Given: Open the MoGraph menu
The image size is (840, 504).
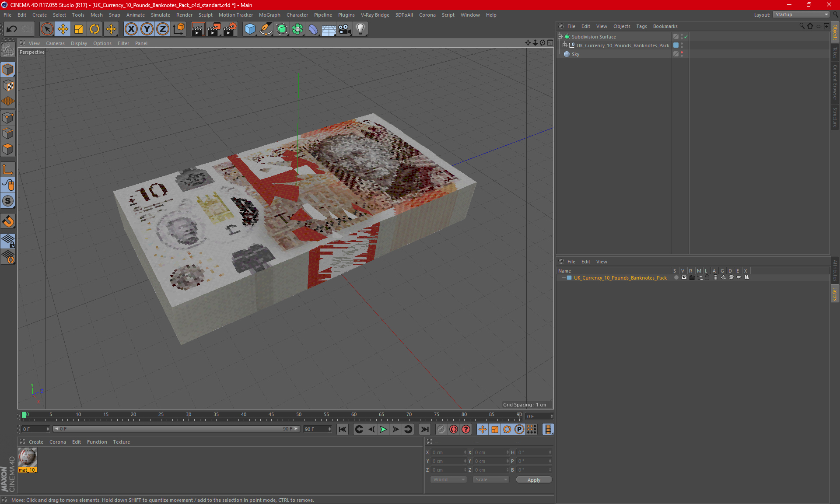Looking at the screenshot, I should point(269,15).
